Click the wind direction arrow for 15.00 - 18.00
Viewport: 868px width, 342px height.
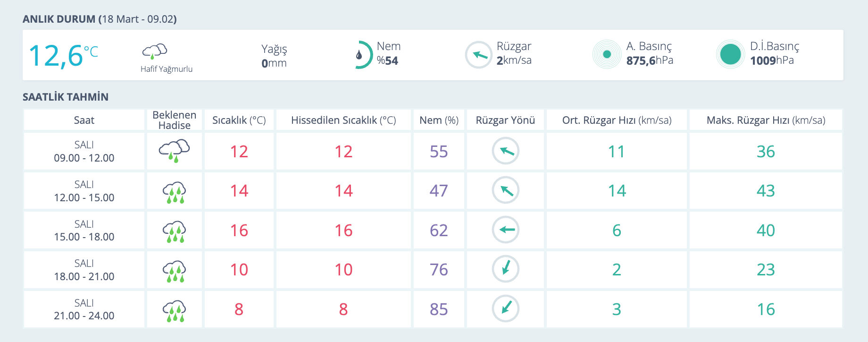(505, 230)
